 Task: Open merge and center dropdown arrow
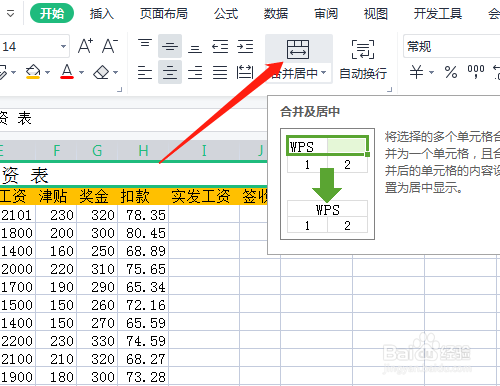[323, 72]
